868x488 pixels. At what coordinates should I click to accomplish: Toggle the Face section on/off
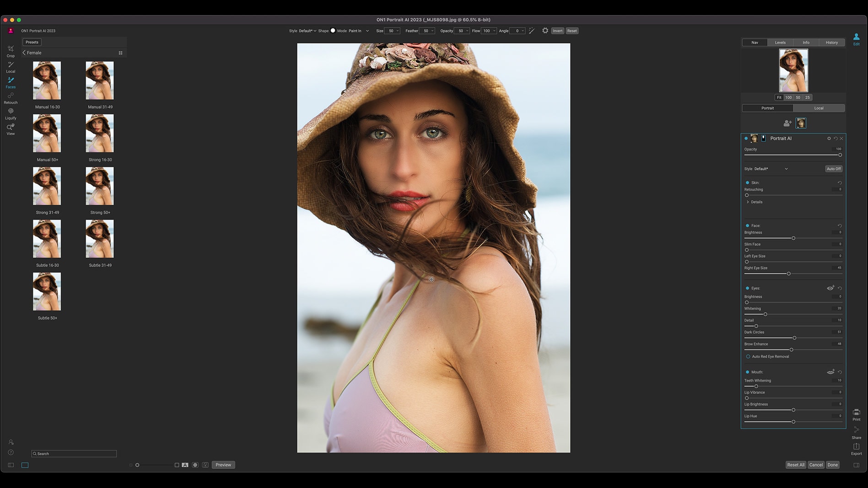748,225
